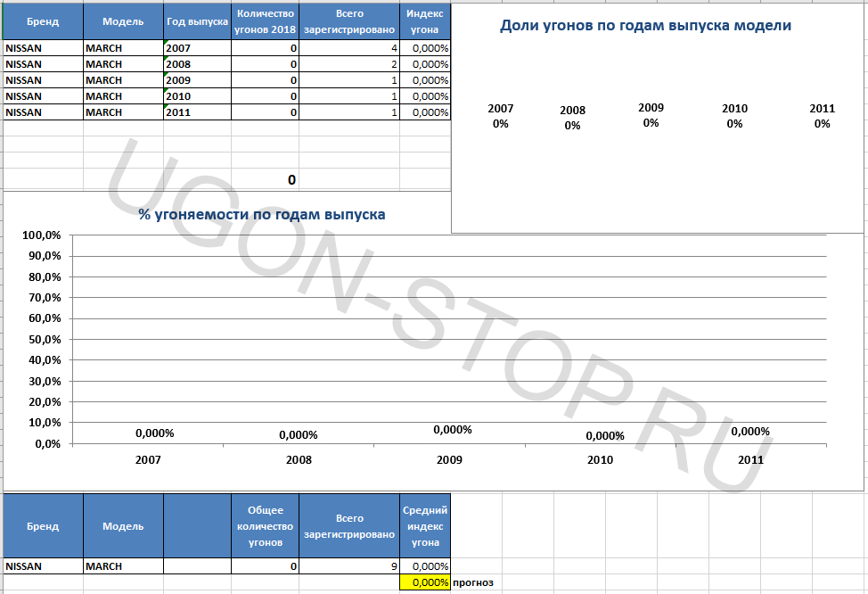The image size is (868, 594).
Task: Click chart title Доли угонов по годам
Action: [645, 26]
